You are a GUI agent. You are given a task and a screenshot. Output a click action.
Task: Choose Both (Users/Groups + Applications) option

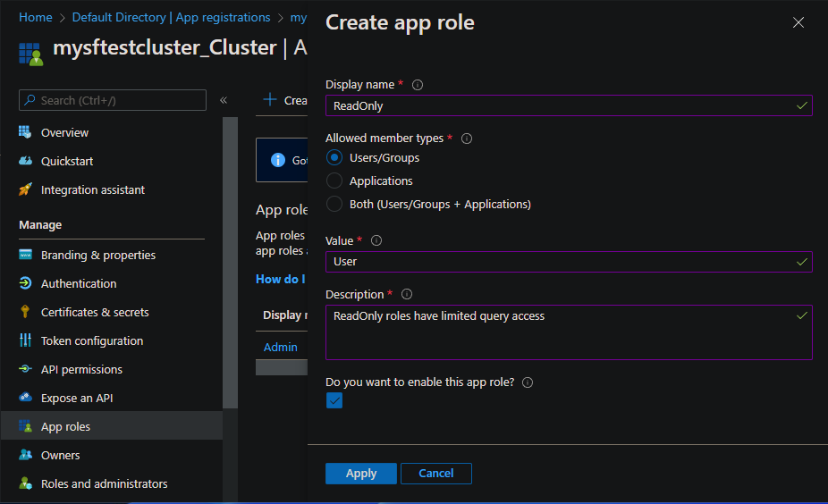[334, 204]
